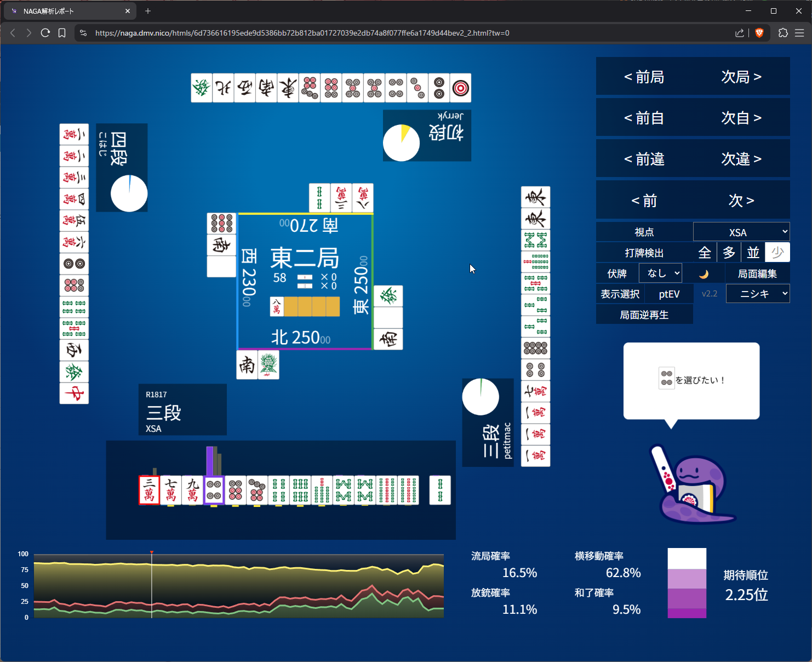The height and width of the screenshot is (662, 812).
Task: Click the Brave shields lion icon
Action: (x=759, y=33)
